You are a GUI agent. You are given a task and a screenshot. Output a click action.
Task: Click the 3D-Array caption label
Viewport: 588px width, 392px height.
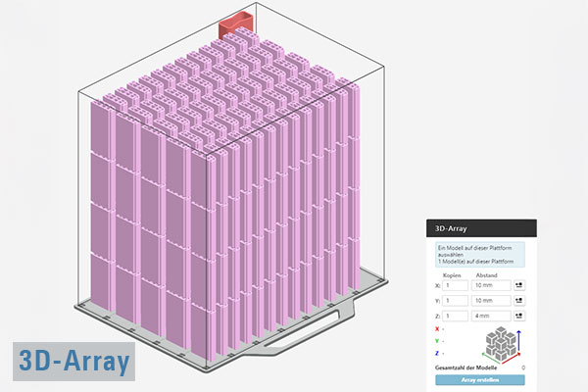pyautogui.click(x=74, y=361)
